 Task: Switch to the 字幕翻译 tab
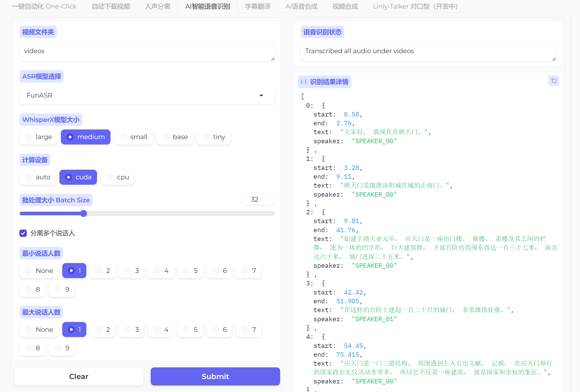[x=258, y=6]
